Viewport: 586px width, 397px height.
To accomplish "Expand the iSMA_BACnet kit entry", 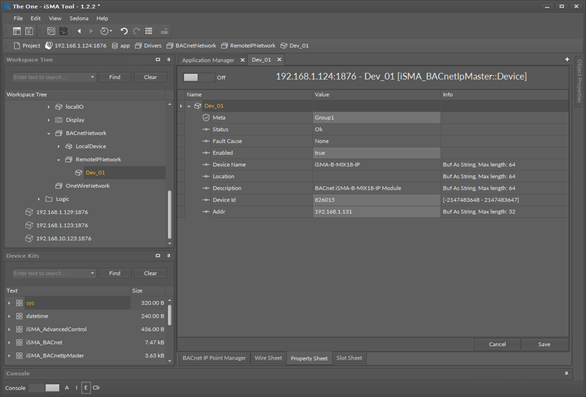I will pos(9,342).
